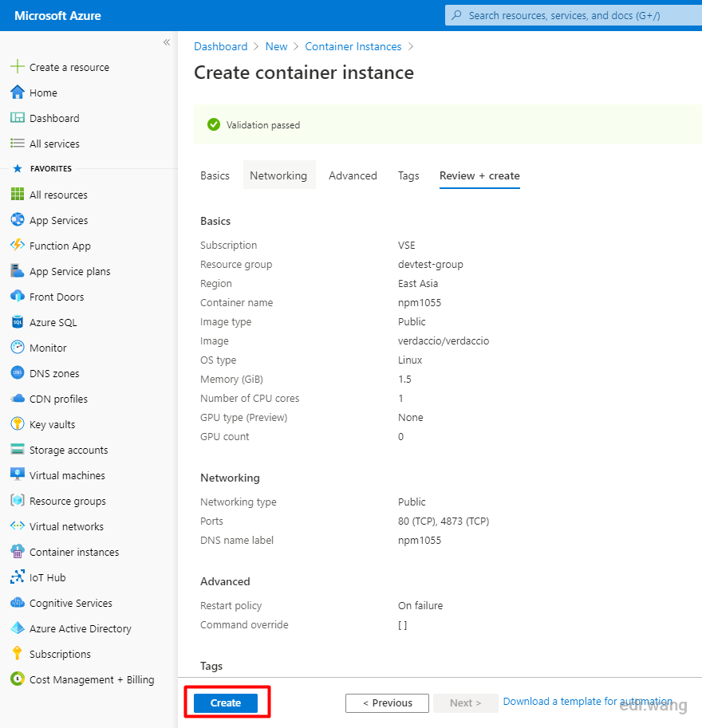
Task: Open the Advanced tab
Action: point(353,175)
